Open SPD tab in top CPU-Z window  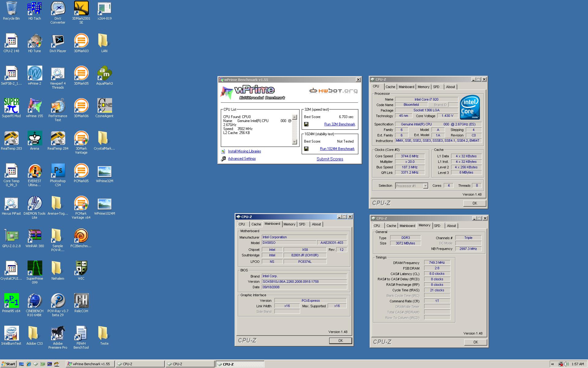tap(436, 87)
